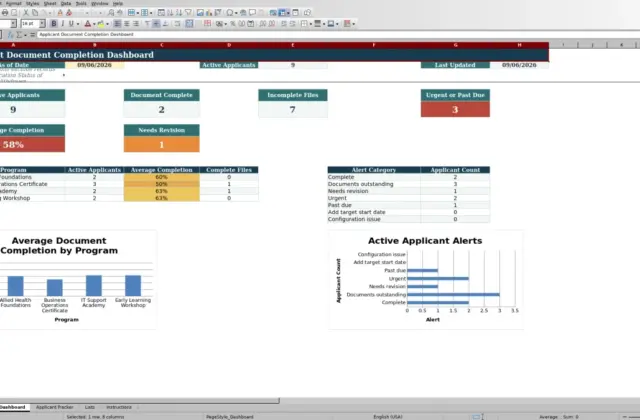Format as percent icon
640x420 pixels.
tap(233, 24)
